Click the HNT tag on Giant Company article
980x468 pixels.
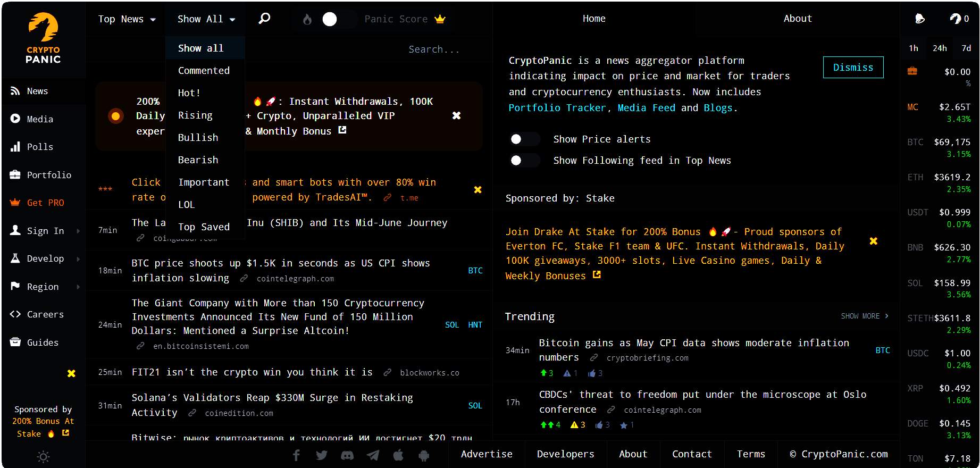(x=475, y=325)
